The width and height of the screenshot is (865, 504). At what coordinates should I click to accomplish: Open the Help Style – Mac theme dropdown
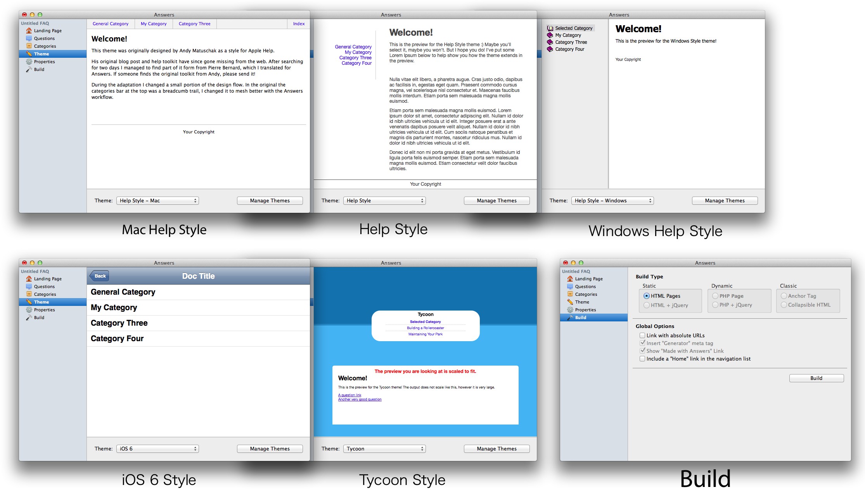pos(157,200)
